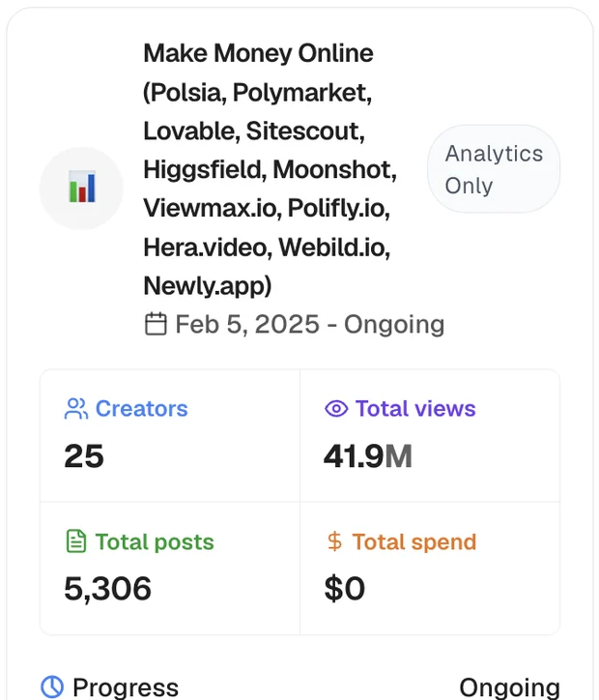Open the Creators label

tap(141, 408)
